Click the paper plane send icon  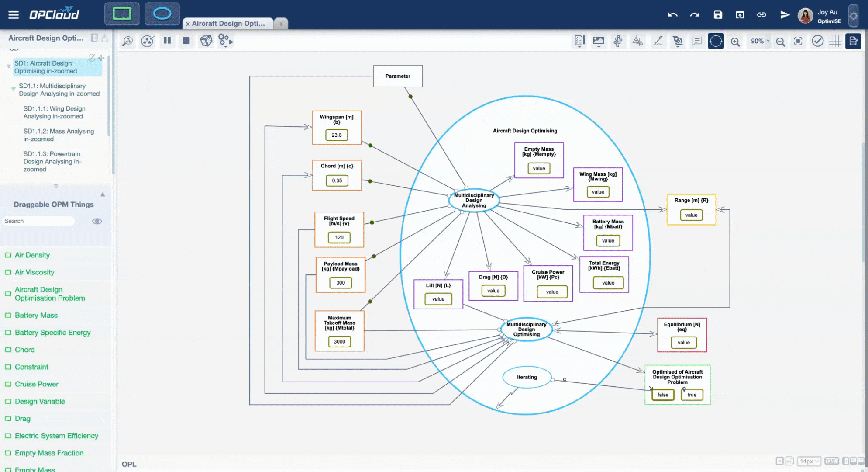(x=785, y=15)
